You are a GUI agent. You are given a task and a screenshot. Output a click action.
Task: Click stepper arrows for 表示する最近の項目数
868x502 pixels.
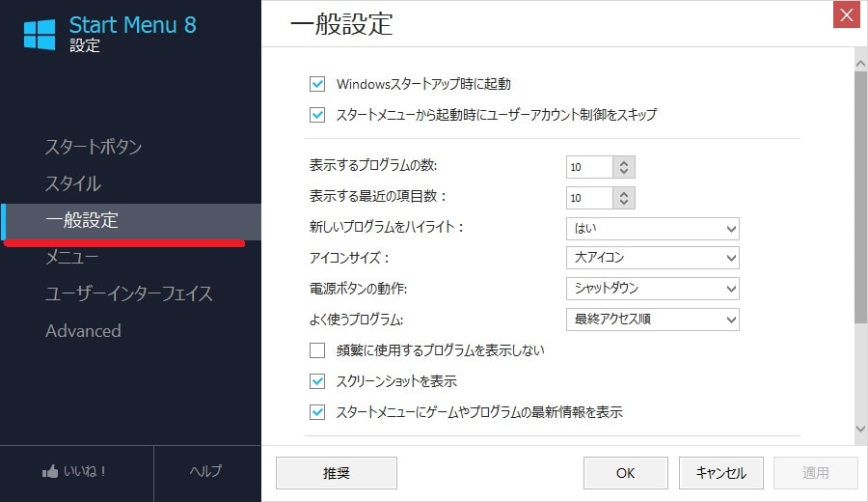[624, 198]
